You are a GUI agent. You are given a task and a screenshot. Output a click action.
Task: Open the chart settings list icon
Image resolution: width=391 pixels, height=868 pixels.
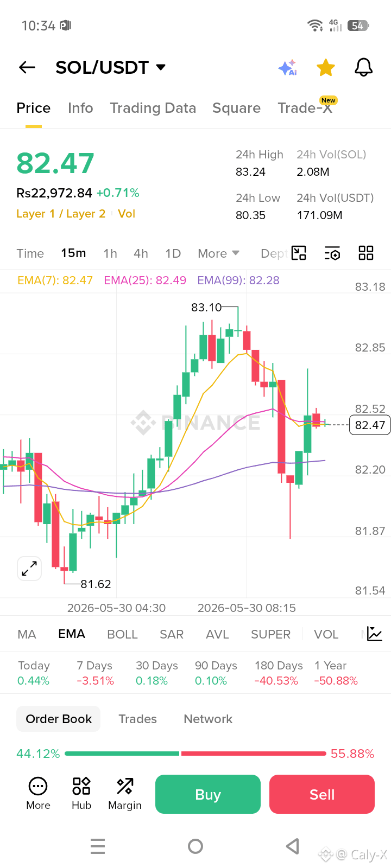[x=332, y=253]
